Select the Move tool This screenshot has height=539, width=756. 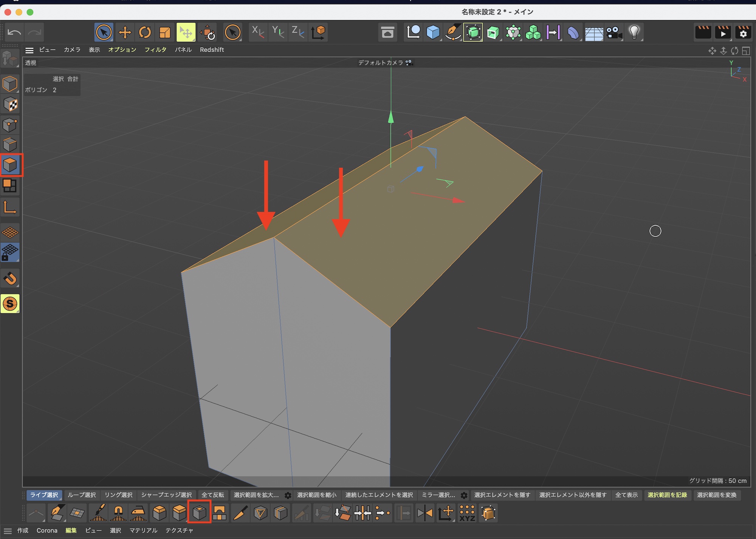pos(124,32)
